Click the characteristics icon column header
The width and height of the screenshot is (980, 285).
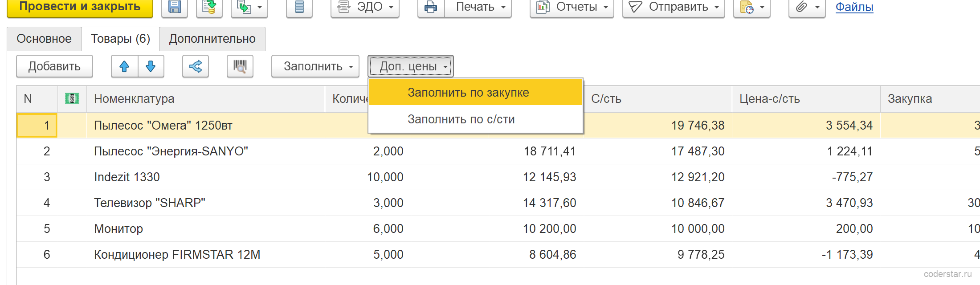[x=72, y=99]
